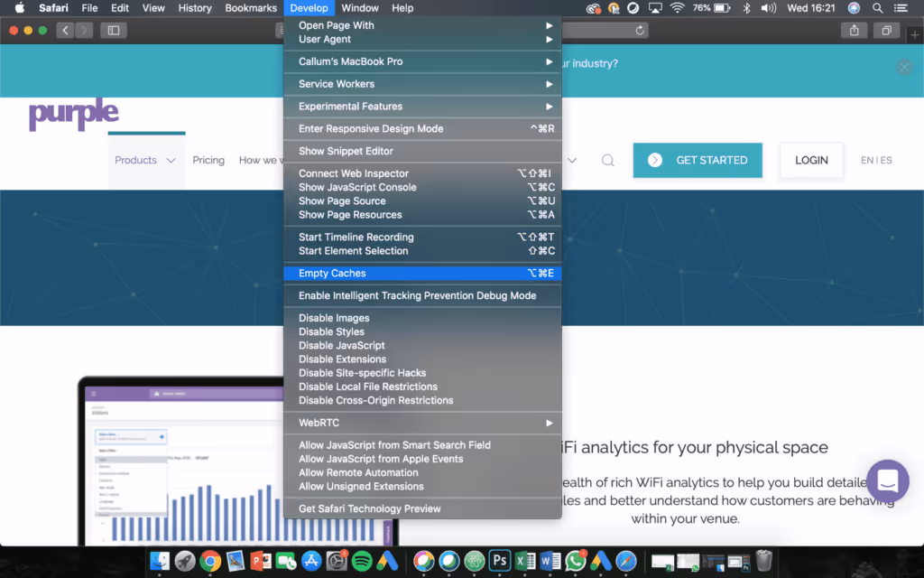Expand the WebRTC submenu
The width and height of the screenshot is (924, 578).
[422, 423]
